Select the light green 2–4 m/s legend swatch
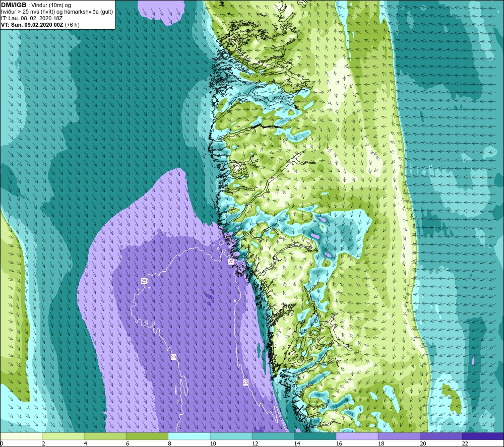This screenshot has width=504, height=447. 63,436
